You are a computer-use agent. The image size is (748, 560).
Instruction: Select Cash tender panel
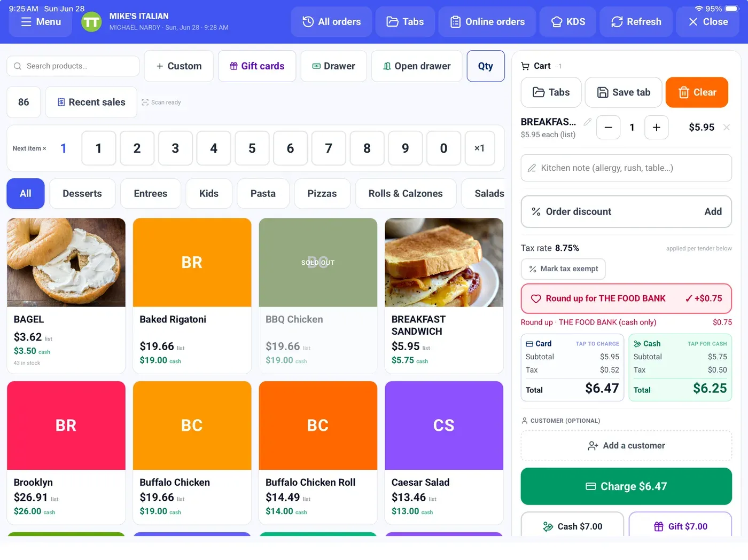tap(680, 368)
